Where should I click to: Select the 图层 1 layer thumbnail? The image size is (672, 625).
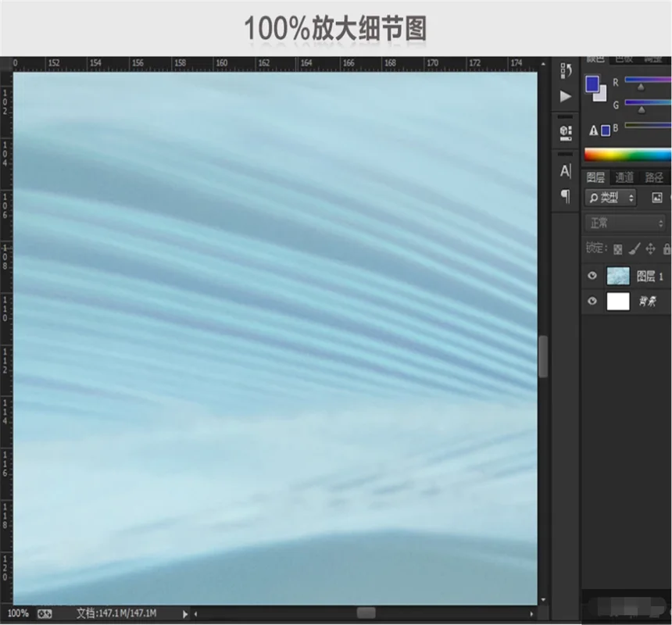click(x=618, y=276)
